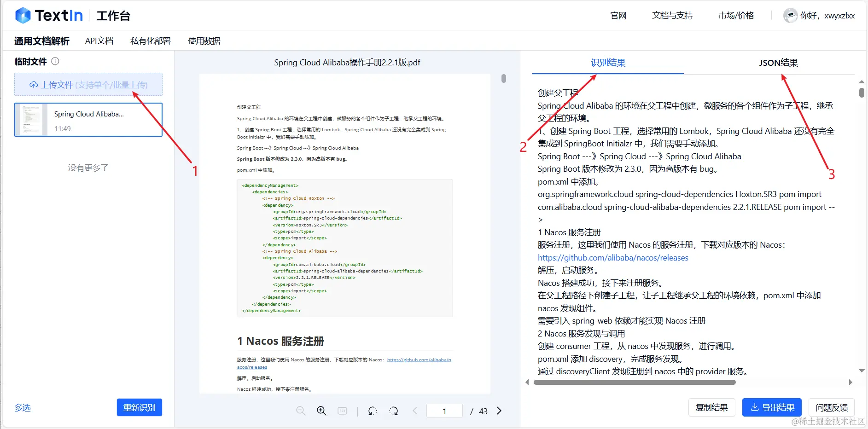Zoom in the PDF preview
This screenshot has height=429, width=868.
[x=321, y=411]
